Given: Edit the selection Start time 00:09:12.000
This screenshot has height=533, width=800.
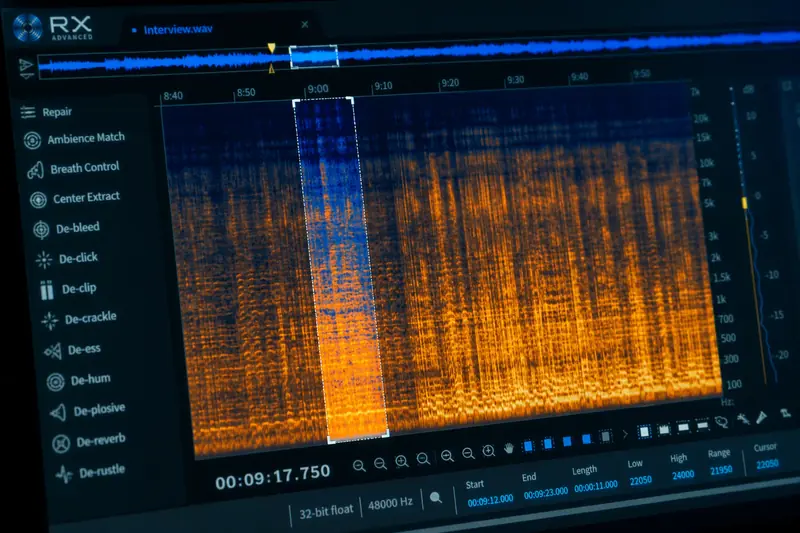Looking at the screenshot, I should [490, 501].
